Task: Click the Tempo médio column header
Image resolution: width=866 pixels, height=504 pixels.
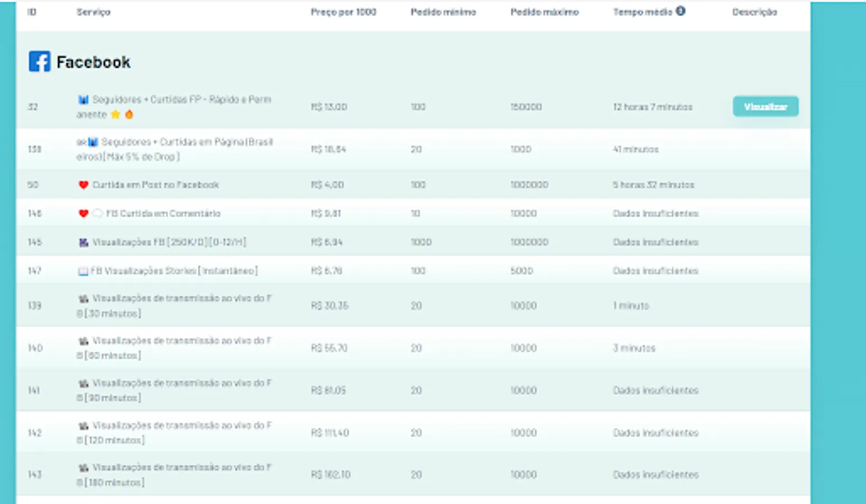Action: click(642, 12)
